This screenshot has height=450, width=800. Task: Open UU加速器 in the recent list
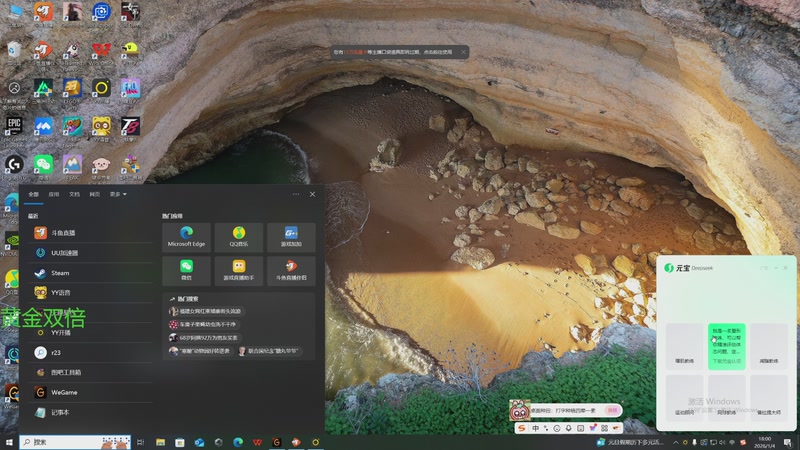point(91,253)
